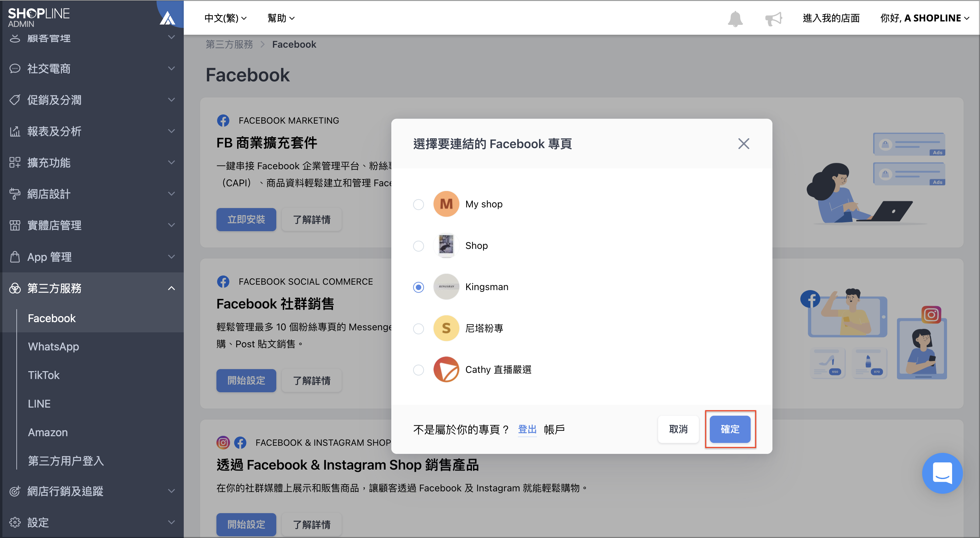Click the physical store icon in sidebar
The image size is (980, 538).
click(15, 225)
